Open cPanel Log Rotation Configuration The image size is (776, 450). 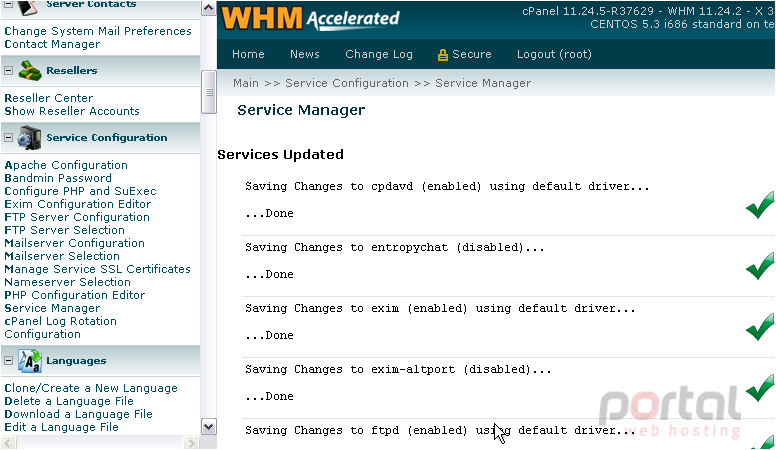click(x=60, y=327)
